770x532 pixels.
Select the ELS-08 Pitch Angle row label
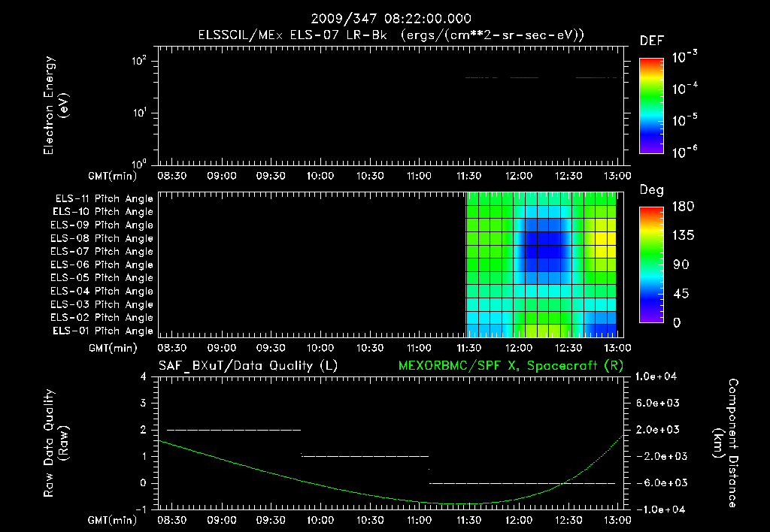tap(102, 238)
